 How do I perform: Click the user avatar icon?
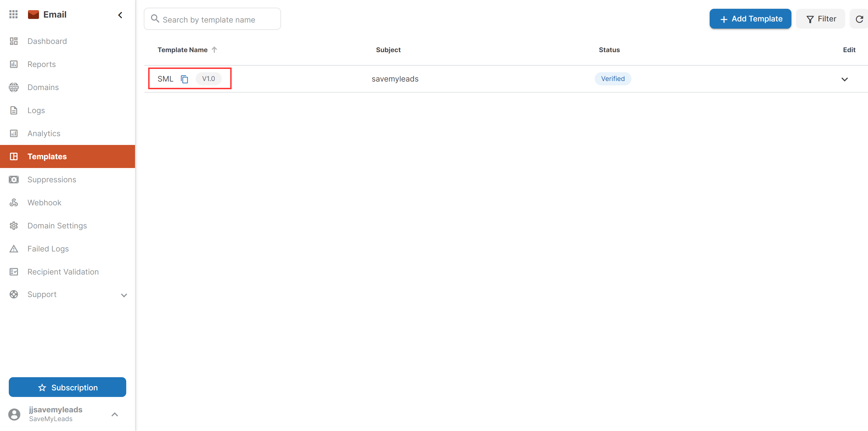coord(14,415)
